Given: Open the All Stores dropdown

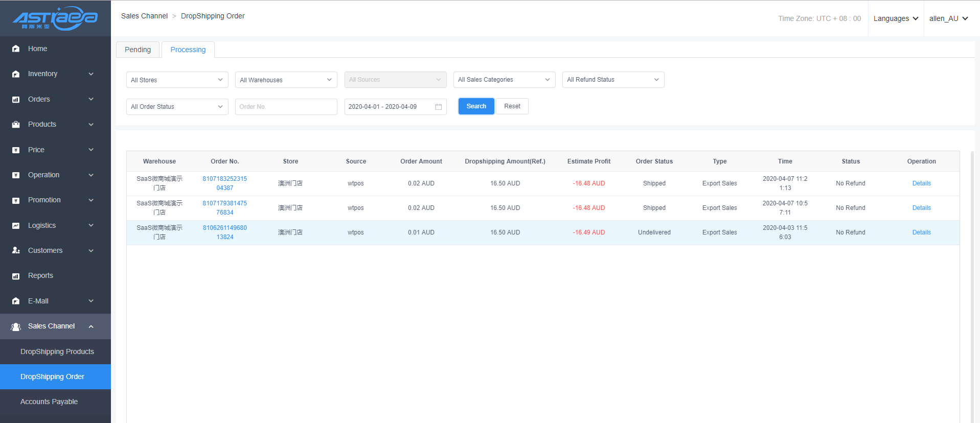Looking at the screenshot, I should pos(177,80).
